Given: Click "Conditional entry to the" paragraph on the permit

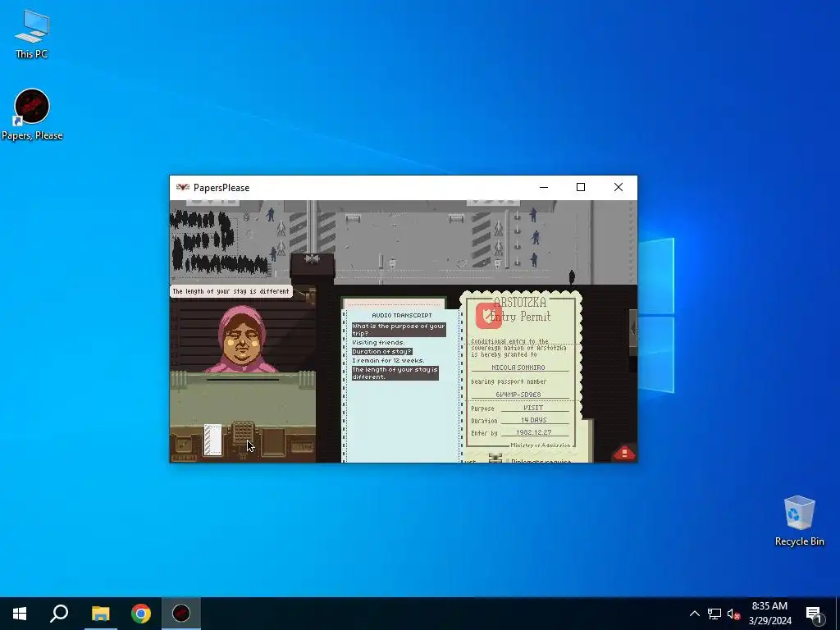Looking at the screenshot, I should [518, 348].
